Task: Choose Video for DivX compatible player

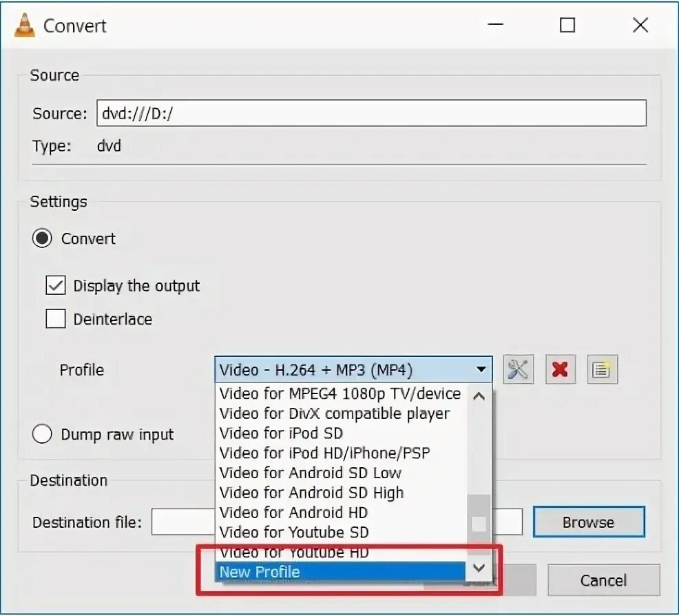Action: 340,413
